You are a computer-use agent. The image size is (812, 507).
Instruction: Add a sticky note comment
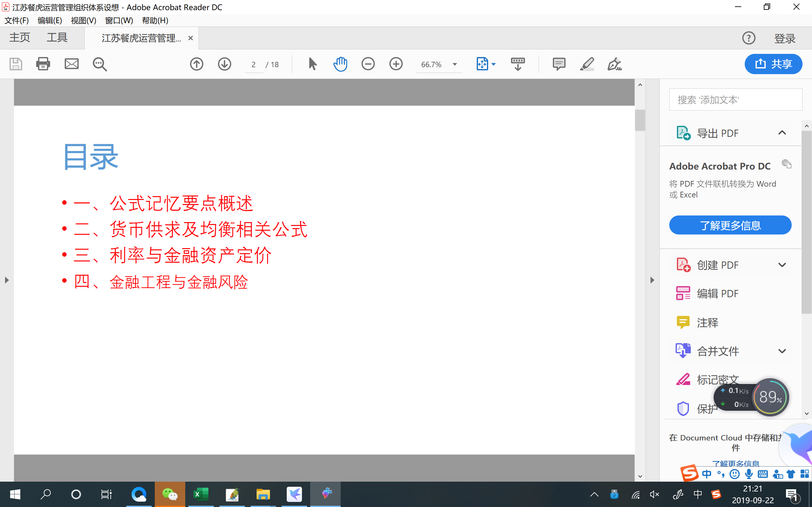(x=559, y=64)
